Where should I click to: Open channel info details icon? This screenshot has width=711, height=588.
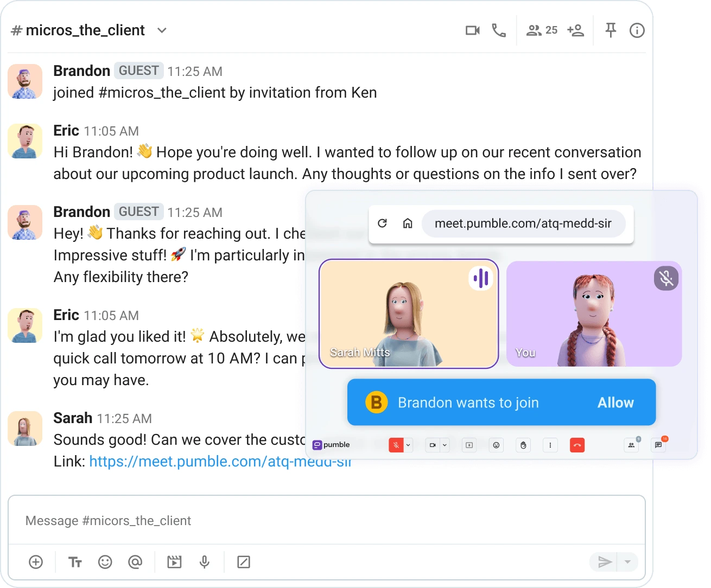(x=637, y=30)
